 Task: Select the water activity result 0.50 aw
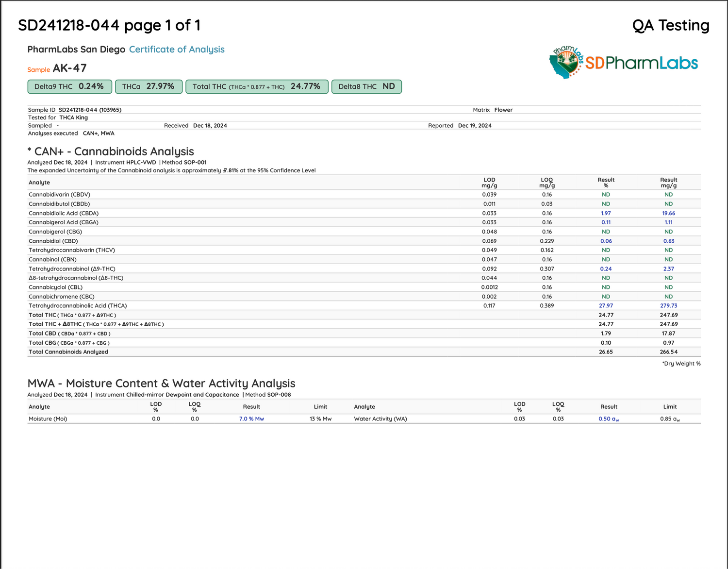click(609, 419)
